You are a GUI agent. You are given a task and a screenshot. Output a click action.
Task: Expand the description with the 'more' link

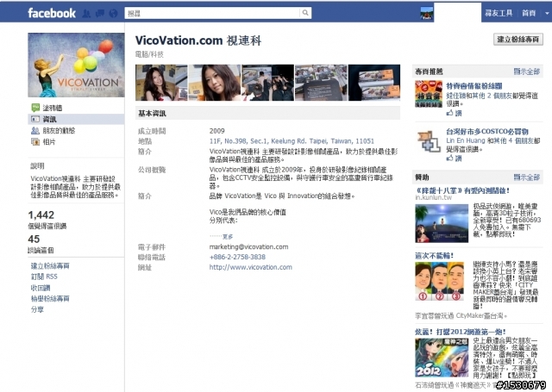coord(228,237)
